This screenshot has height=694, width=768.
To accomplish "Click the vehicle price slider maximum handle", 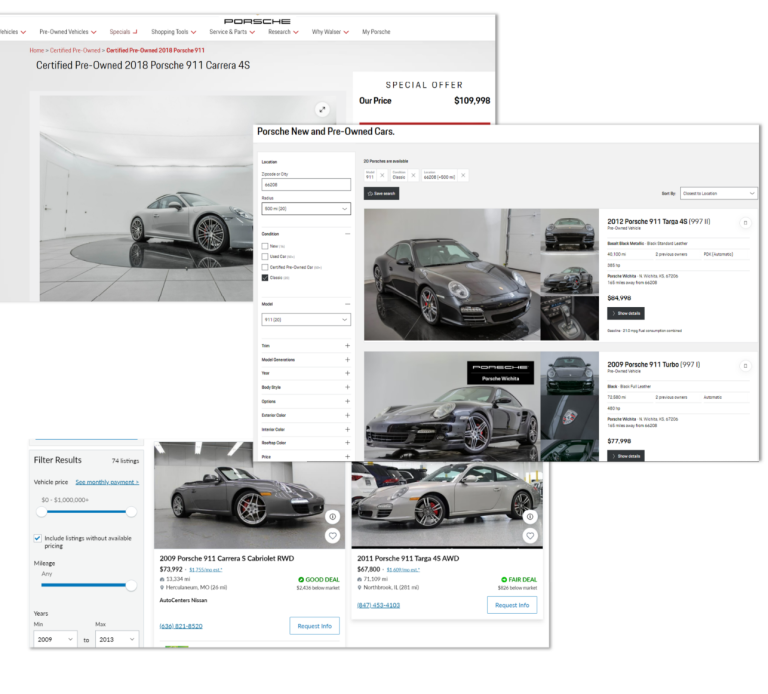I will click(131, 512).
